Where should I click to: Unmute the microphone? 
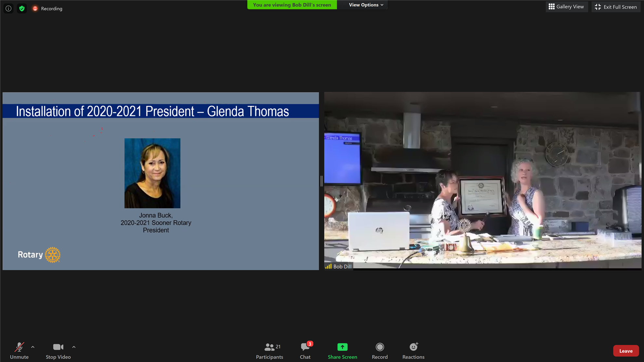point(19,351)
